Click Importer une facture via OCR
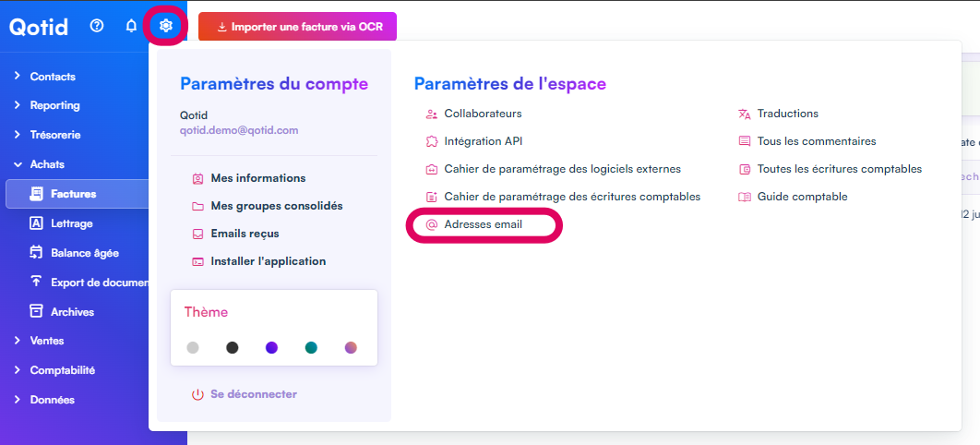Viewport: 980px width, 445px height. [x=297, y=27]
